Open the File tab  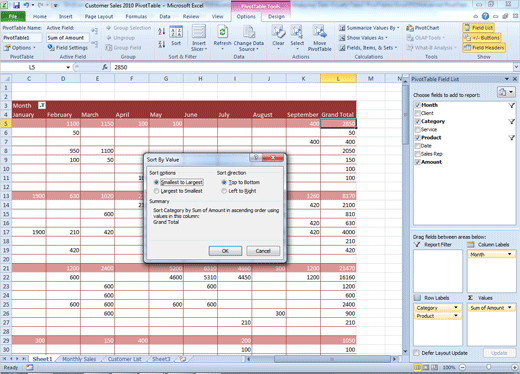coord(13,16)
